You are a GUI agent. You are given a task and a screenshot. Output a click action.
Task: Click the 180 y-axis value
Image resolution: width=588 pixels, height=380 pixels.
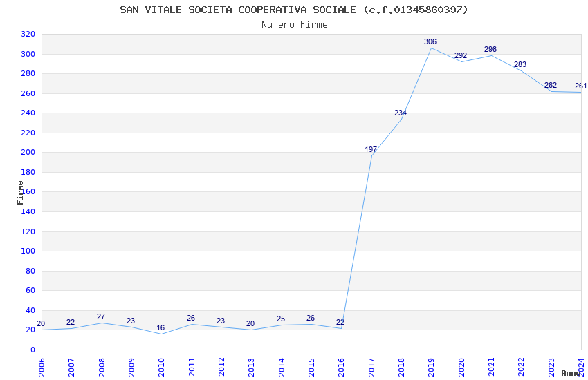pos(28,172)
